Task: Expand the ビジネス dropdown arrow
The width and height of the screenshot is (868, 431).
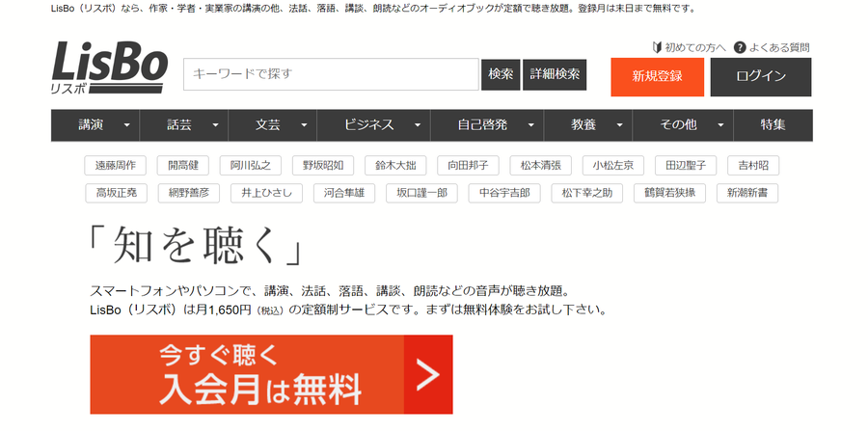Action: pyautogui.click(x=418, y=125)
